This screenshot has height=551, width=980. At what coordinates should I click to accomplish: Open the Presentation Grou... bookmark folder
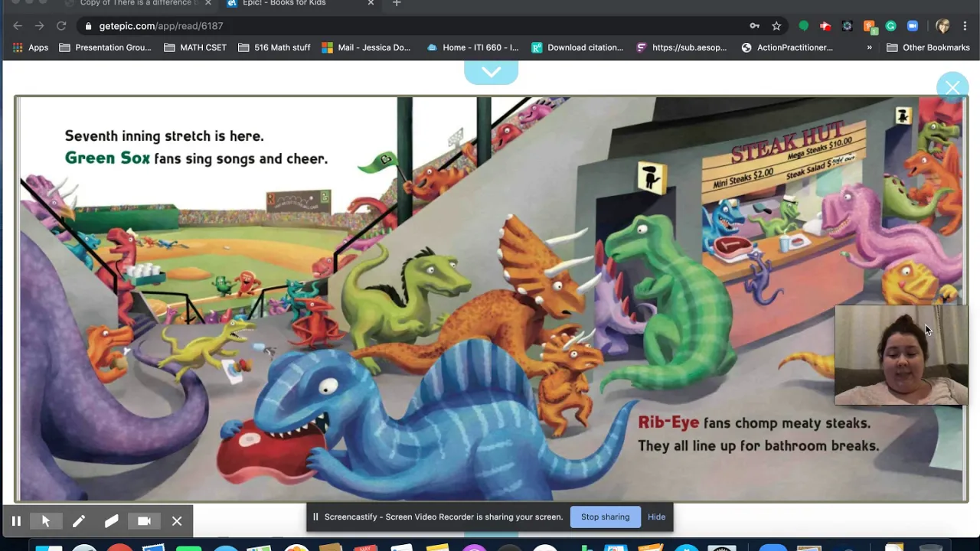coord(105,47)
